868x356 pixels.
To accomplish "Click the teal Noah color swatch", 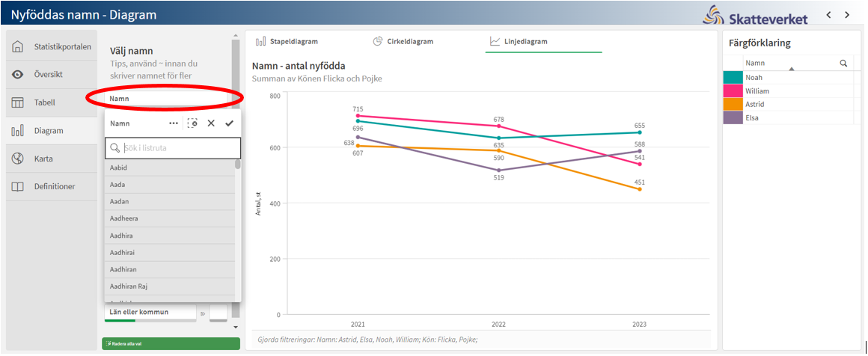I will coord(733,78).
